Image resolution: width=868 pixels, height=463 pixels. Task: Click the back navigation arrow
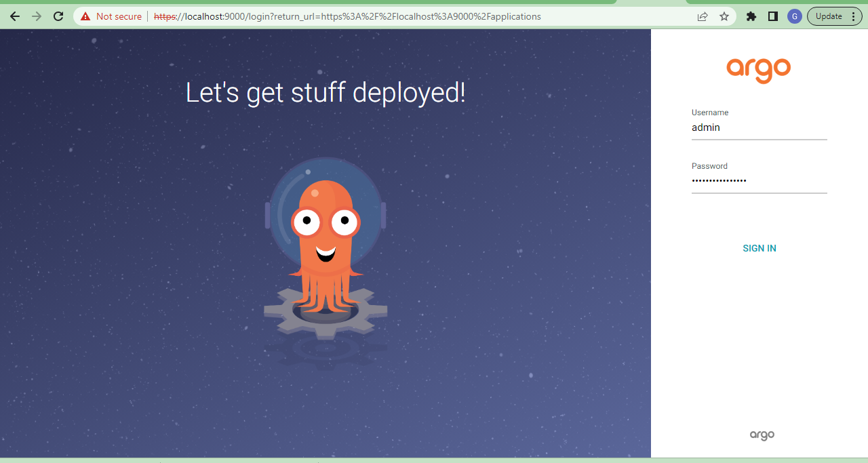tap(14, 16)
